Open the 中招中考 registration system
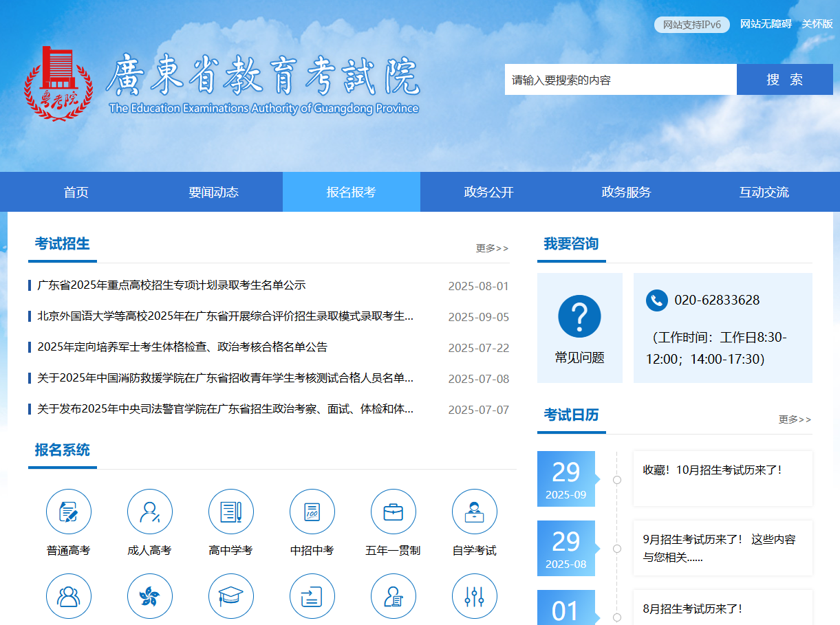 point(312,512)
